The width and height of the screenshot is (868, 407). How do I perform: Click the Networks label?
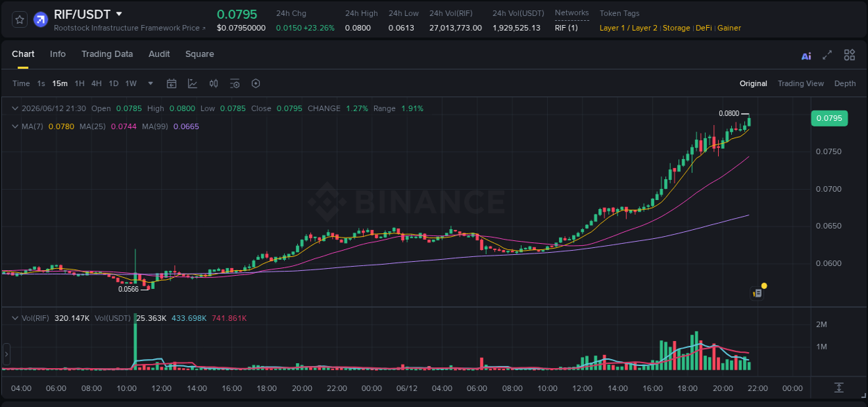point(571,13)
